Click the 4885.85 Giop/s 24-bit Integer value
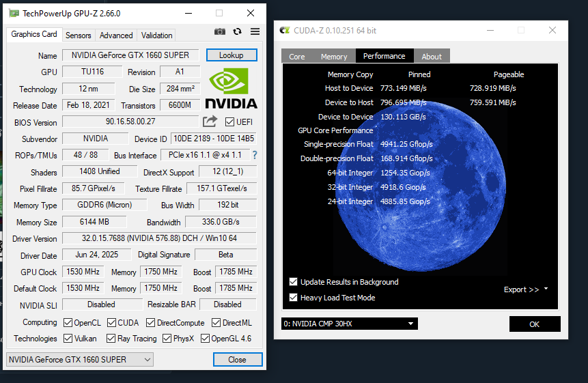This screenshot has height=383, width=588. pyautogui.click(x=406, y=201)
